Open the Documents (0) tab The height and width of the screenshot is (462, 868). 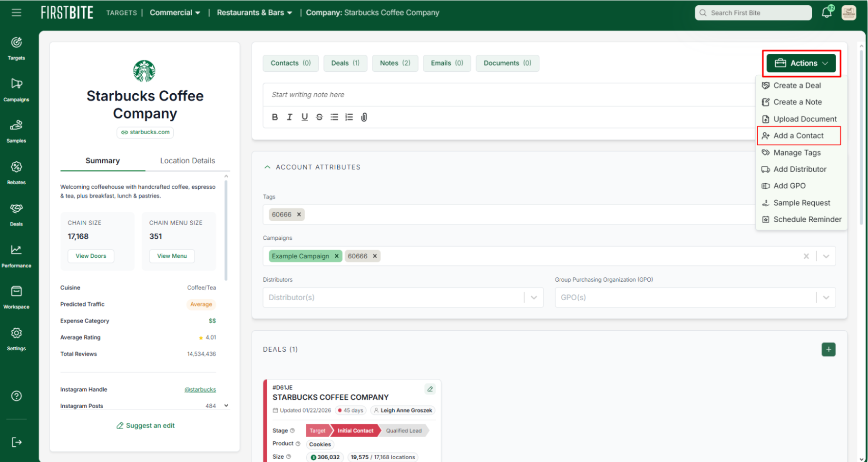point(507,63)
